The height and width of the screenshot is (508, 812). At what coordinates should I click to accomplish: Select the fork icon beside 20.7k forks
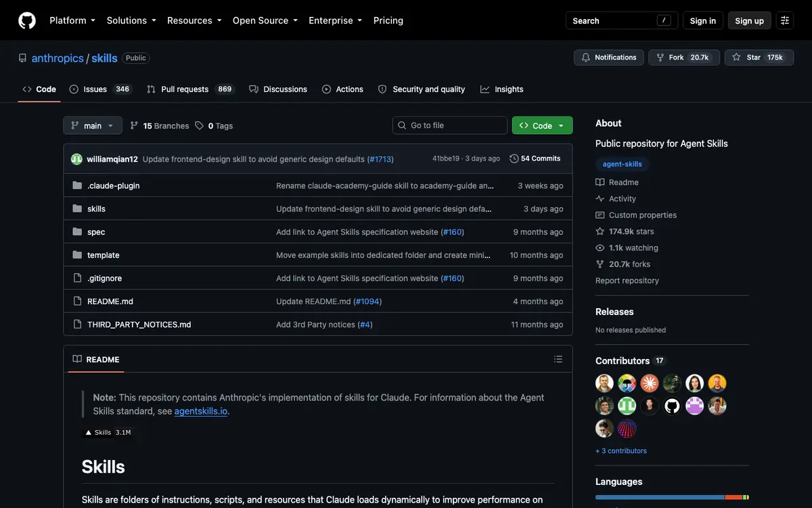coord(600,264)
